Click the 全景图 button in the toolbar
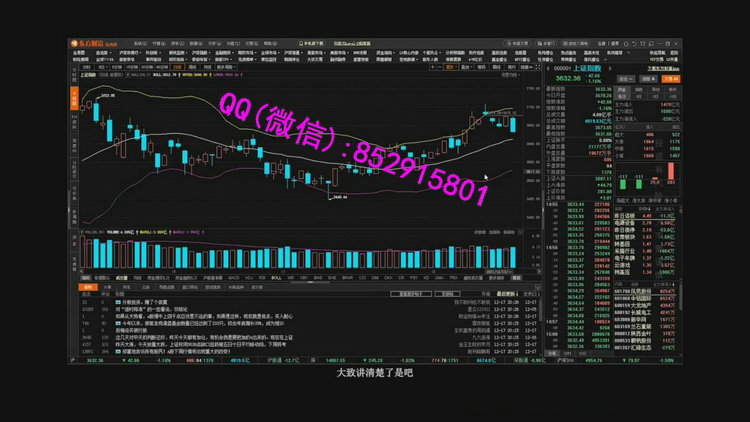The width and height of the screenshot is (750, 422). 81,52
